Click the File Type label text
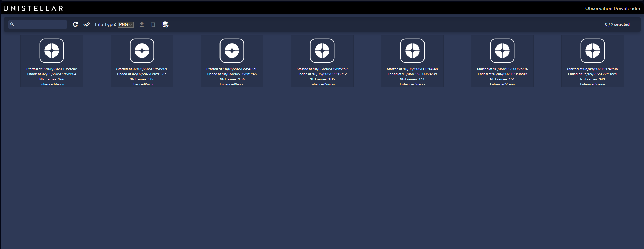 click(105, 25)
